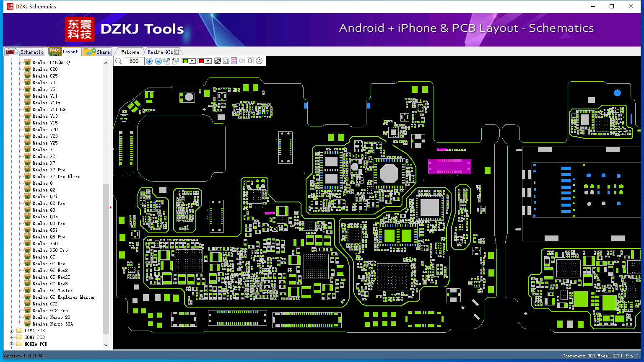Open Realme C15(MTK) layout
The height and width of the screenshot is (362, 644).
[51, 62]
